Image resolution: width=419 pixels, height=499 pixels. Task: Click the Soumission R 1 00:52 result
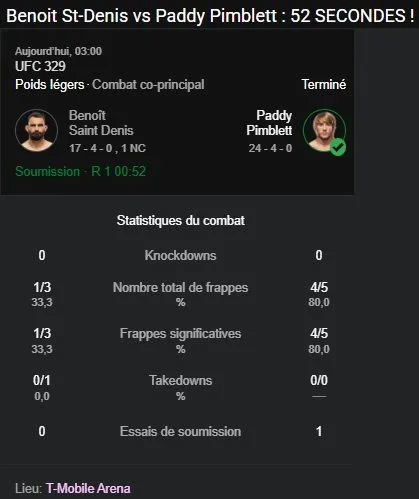point(81,171)
